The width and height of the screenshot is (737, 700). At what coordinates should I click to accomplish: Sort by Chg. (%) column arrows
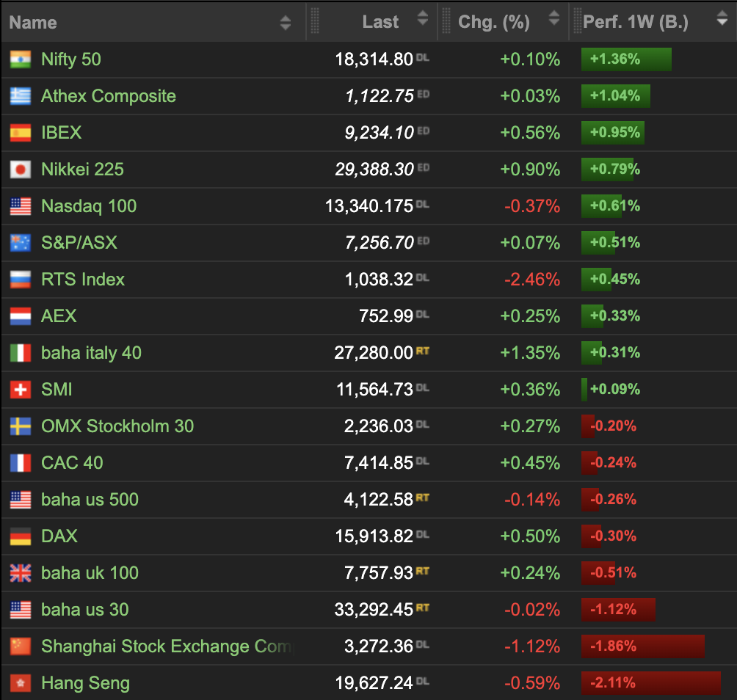tap(554, 18)
